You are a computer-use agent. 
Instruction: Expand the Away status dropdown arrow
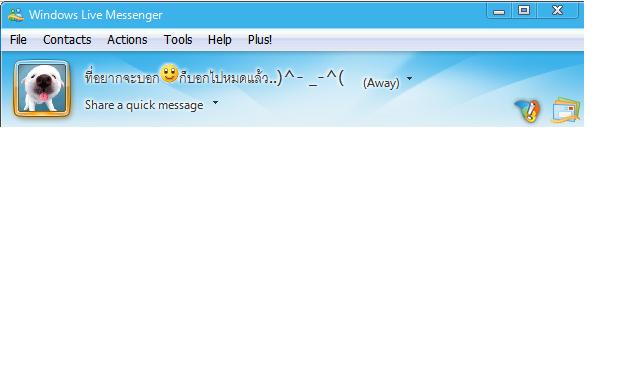coord(409,79)
